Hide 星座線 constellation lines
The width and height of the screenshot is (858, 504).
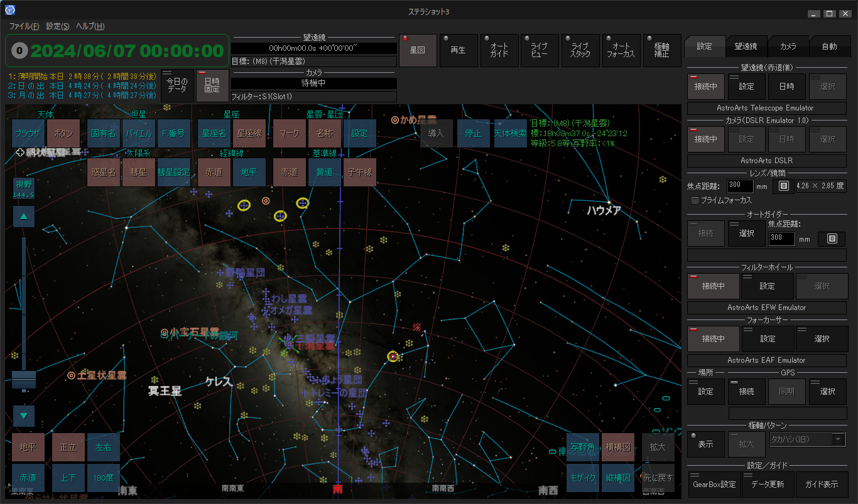[249, 133]
